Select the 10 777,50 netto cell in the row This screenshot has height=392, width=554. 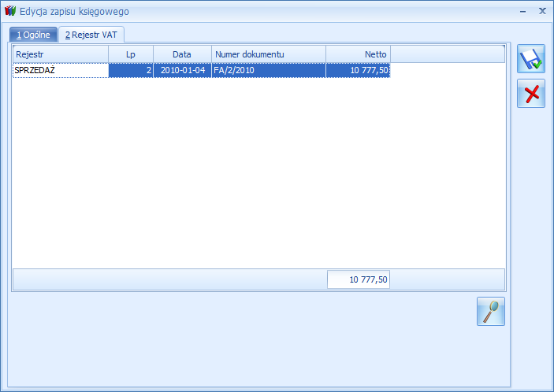358,70
